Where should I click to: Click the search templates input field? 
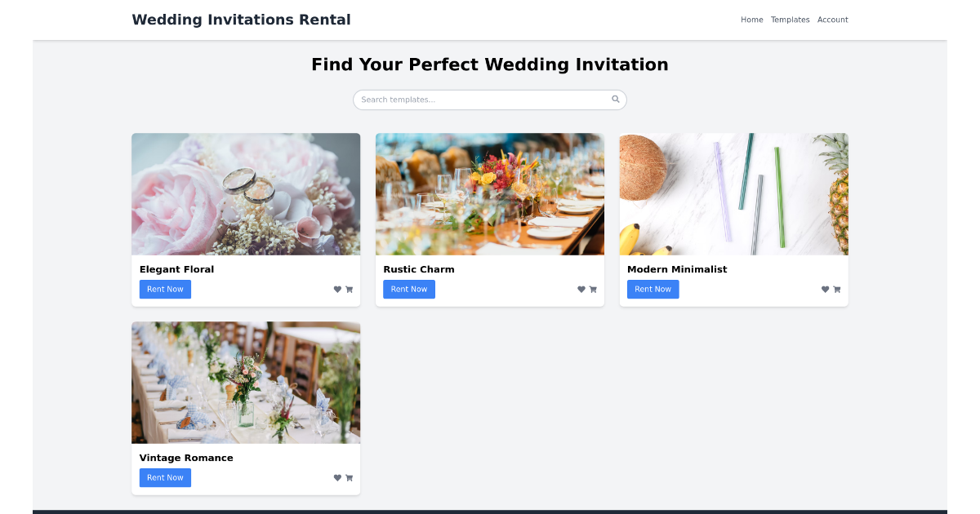tap(482, 99)
